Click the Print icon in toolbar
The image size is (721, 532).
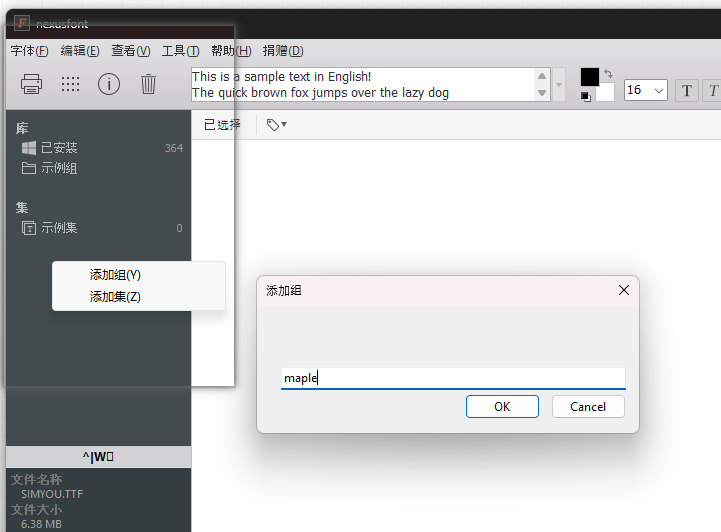(31, 85)
